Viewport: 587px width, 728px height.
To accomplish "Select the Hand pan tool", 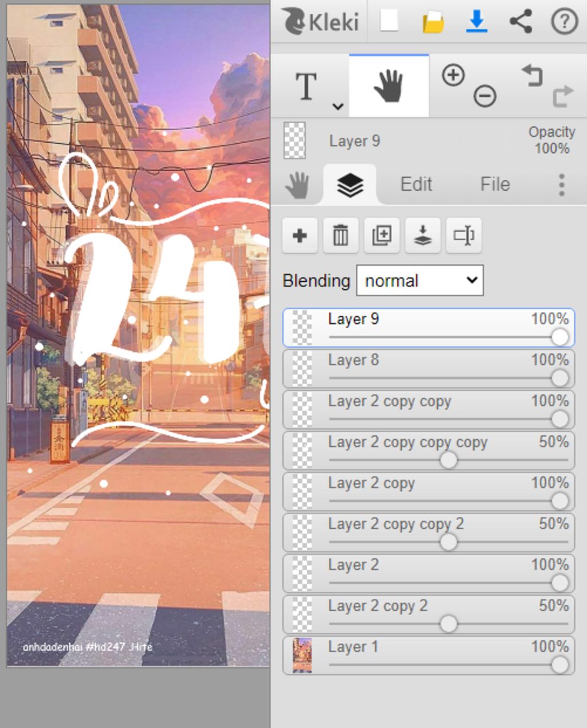I will [x=389, y=86].
